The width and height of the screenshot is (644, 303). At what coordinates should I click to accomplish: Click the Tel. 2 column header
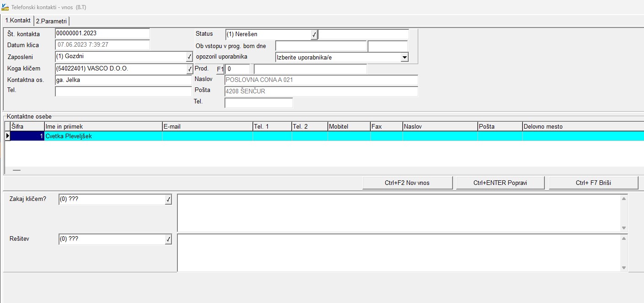310,126
